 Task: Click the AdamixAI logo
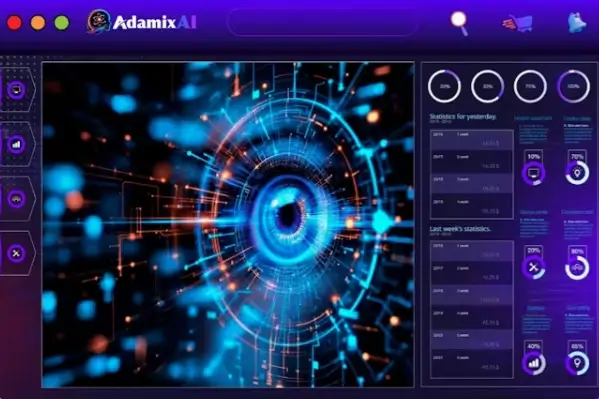coord(142,21)
